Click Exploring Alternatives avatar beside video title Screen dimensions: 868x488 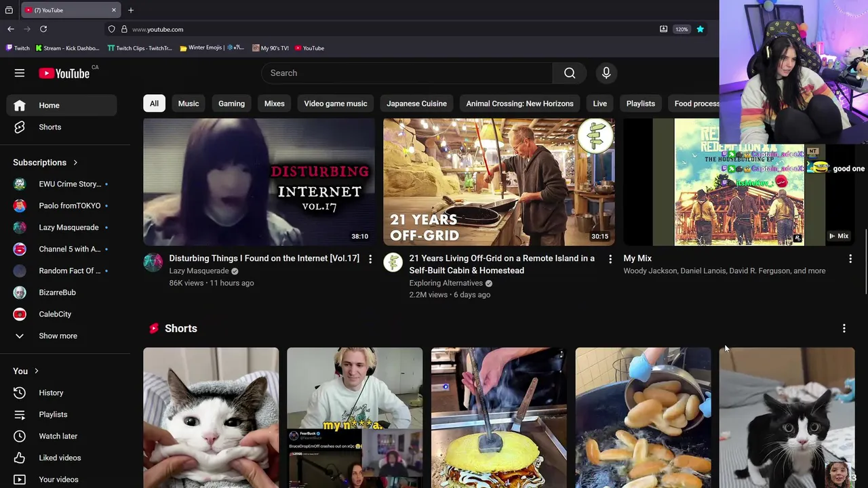[393, 262]
